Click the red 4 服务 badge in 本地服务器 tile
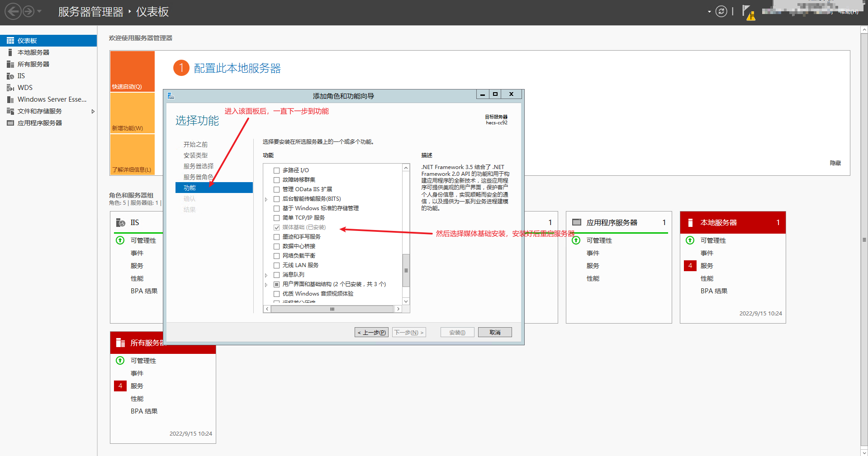The width and height of the screenshot is (868, 456). [x=690, y=266]
